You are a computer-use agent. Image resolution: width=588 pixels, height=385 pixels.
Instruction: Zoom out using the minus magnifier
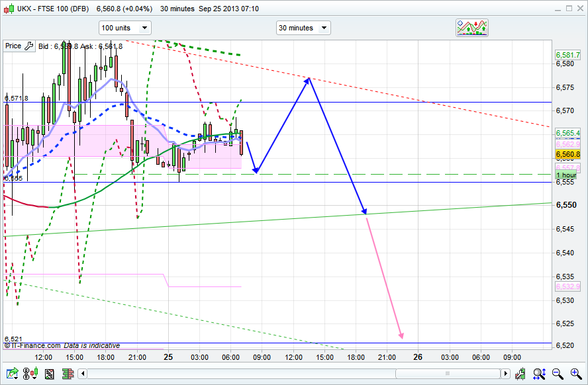(558, 374)
